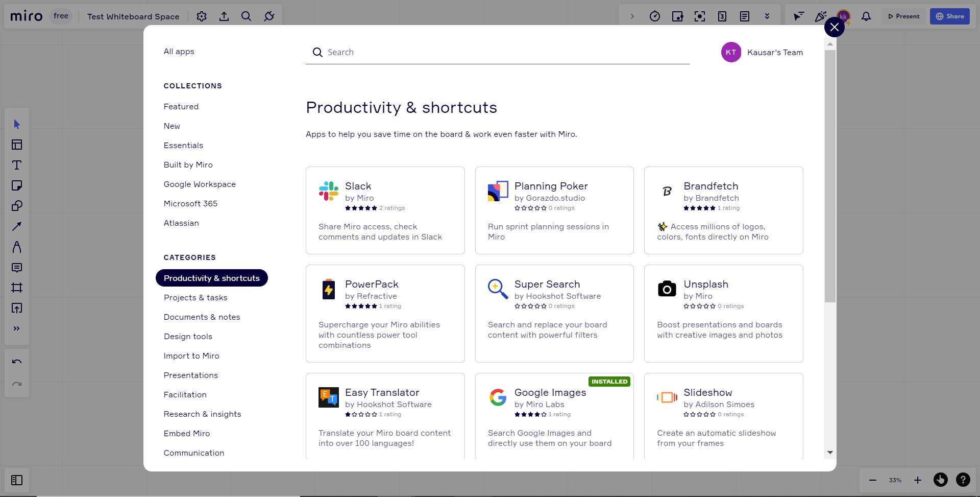The height and width of the screenshot is (497, 980).
Task: Click the dialog scrollbar down arrow
Action: [x=830, y=453]
